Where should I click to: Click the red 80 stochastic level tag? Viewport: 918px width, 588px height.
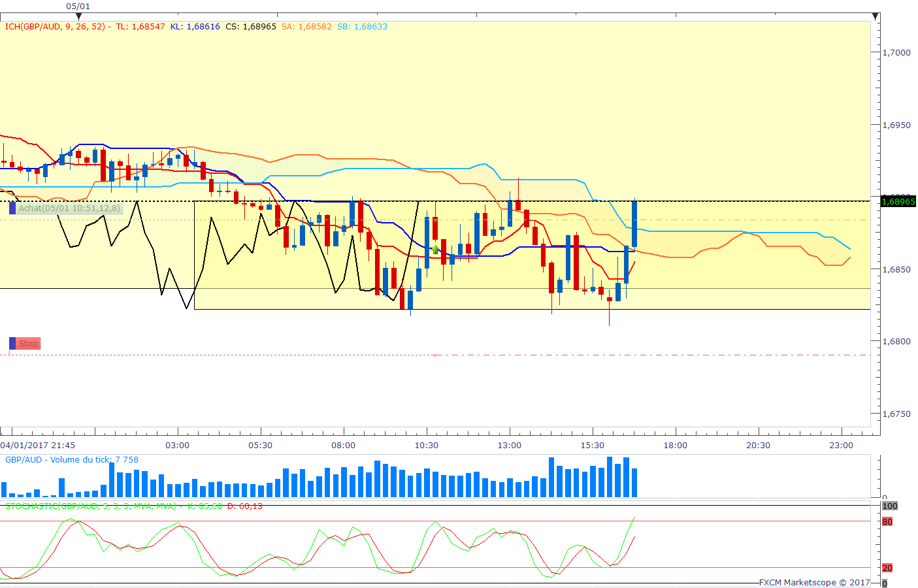(x=887, y=521)
